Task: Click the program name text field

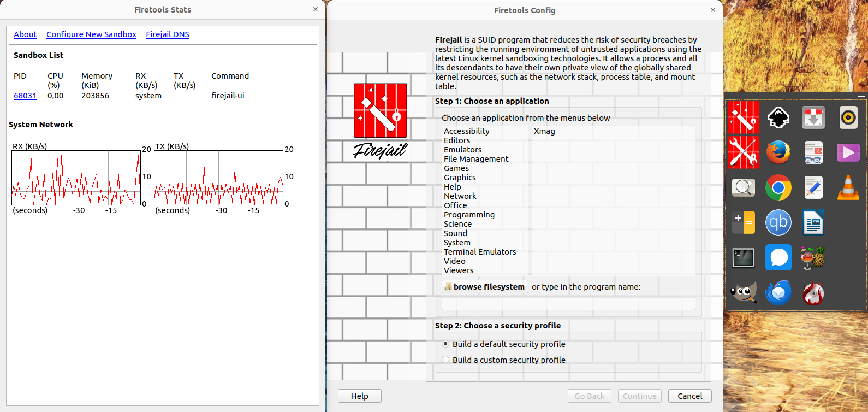Action: point(568,304)
